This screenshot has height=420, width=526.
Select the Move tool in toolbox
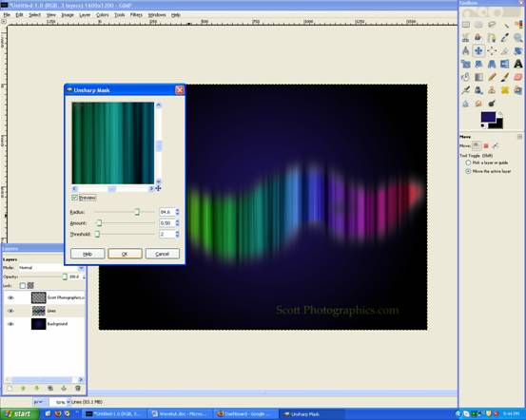tap(478, 50)
